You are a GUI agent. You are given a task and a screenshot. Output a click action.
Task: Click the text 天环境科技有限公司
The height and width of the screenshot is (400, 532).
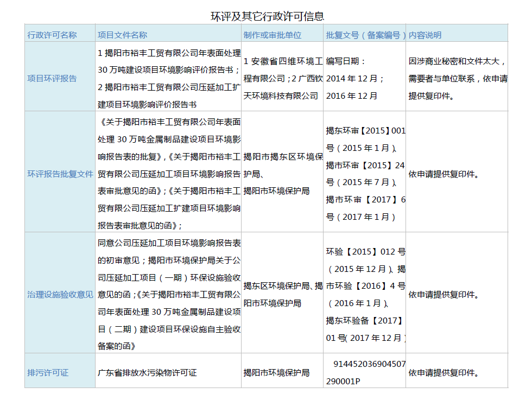(x=281, y=96)
